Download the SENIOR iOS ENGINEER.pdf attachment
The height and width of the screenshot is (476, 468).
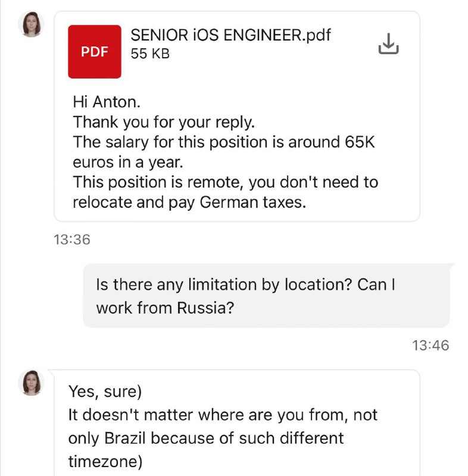click(x=388, y=43)
